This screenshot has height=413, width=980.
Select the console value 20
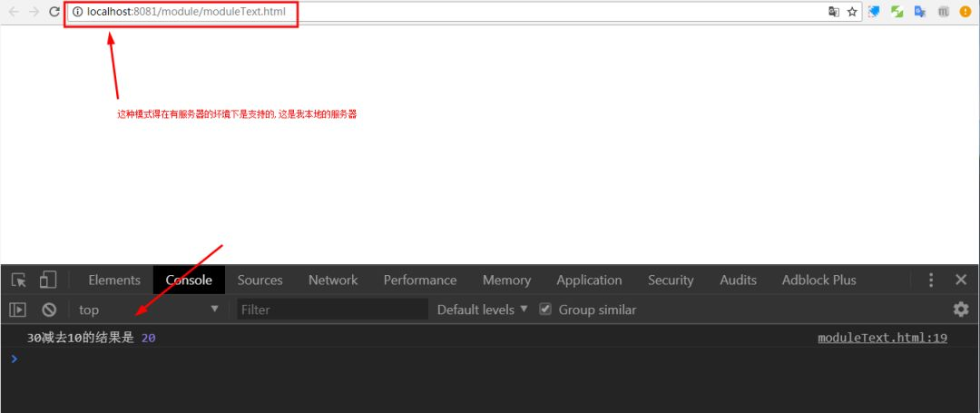(x=148, y=338)
